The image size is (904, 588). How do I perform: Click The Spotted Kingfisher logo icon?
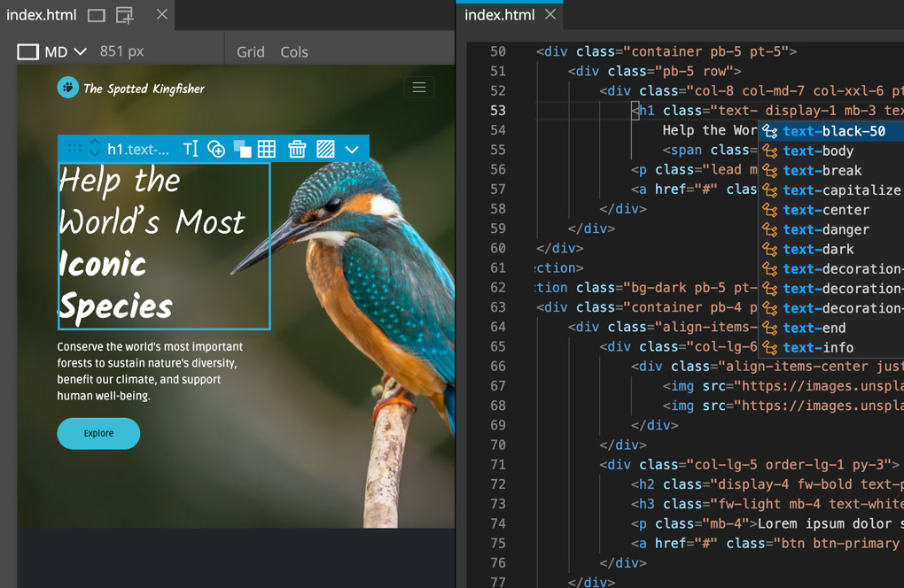(x=68, y=88)
